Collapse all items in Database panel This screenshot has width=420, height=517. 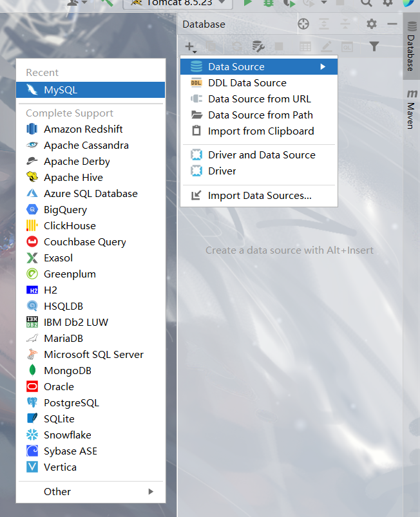[345, 24]
